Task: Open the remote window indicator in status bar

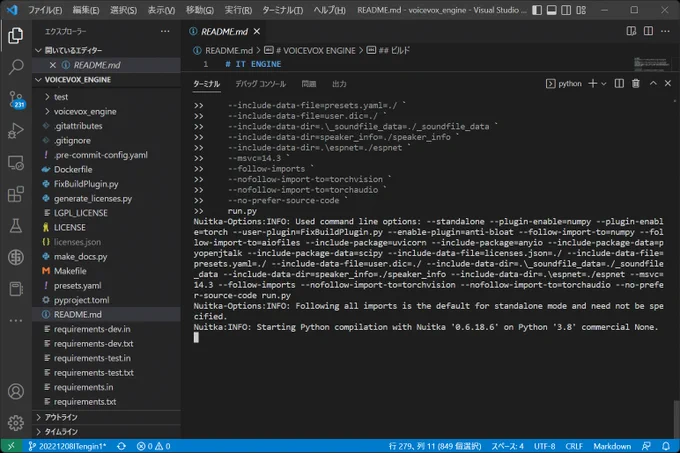Action: 11,446
